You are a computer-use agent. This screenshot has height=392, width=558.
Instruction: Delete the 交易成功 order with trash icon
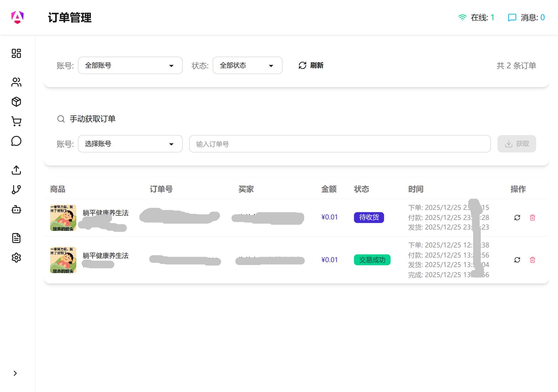pyautogui.click(x=532, y=260)
